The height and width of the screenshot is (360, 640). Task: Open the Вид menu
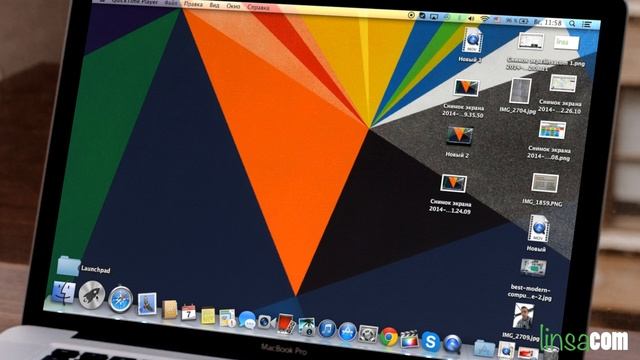point(214,5)
